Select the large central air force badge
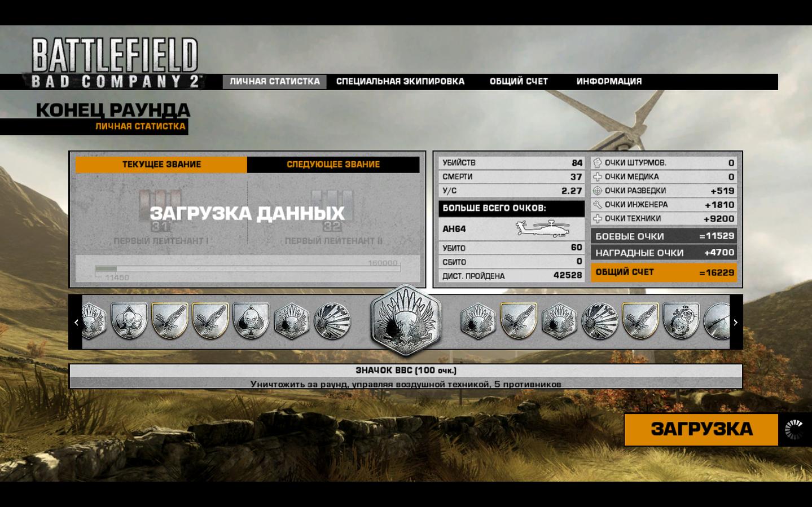 tap(405, 320)
